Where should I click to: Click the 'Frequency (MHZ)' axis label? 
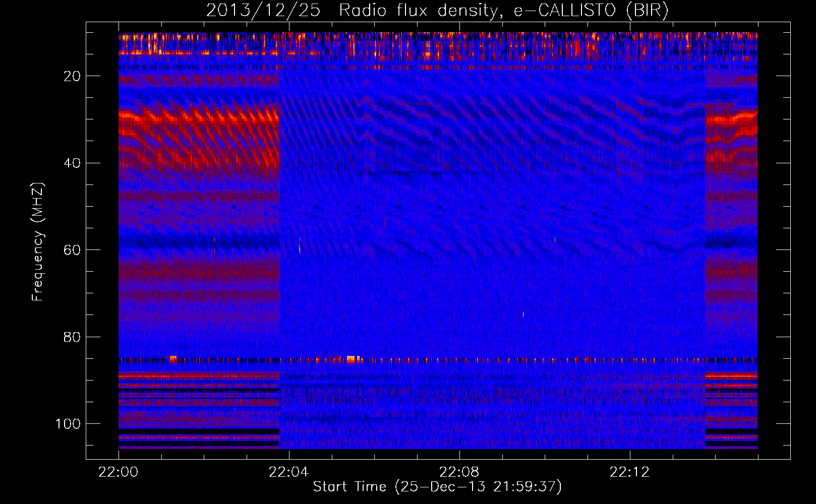[38, 242]
